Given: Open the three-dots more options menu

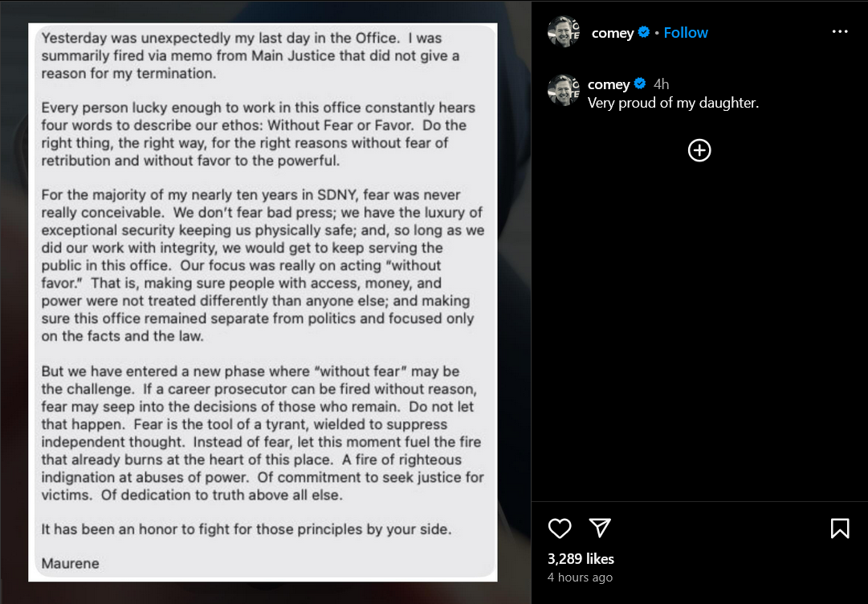Looking at the screenshot, I should click(839, 31).
